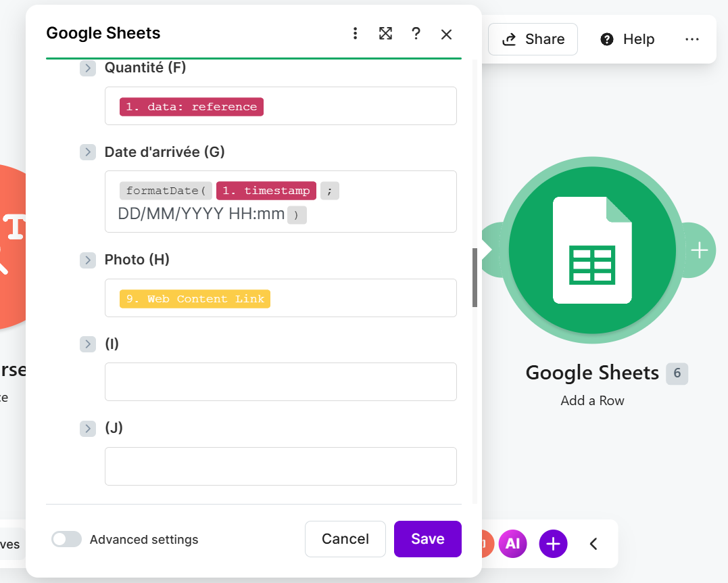Open the help question-mark icon in dialog
The width and height of the screenshot is (728, 583).
(x=416, y=33)
